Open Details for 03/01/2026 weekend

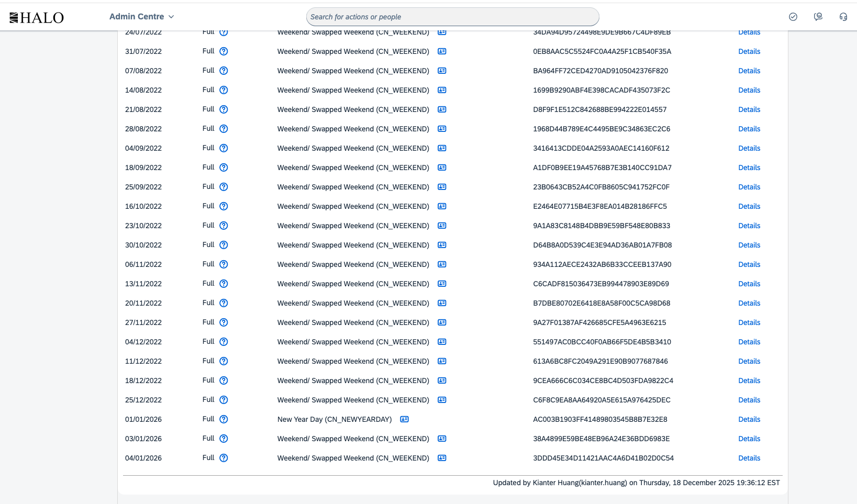pyautogui.click(x=749, y=439)
